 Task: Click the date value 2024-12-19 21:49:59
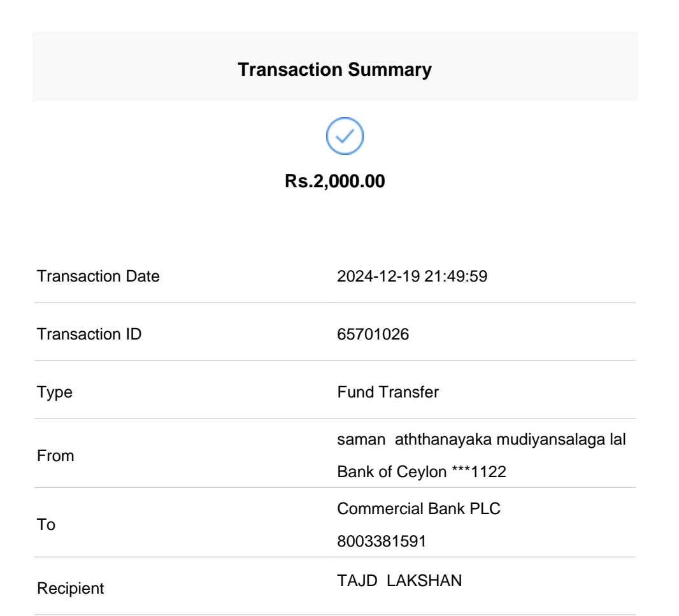[412, 276]
